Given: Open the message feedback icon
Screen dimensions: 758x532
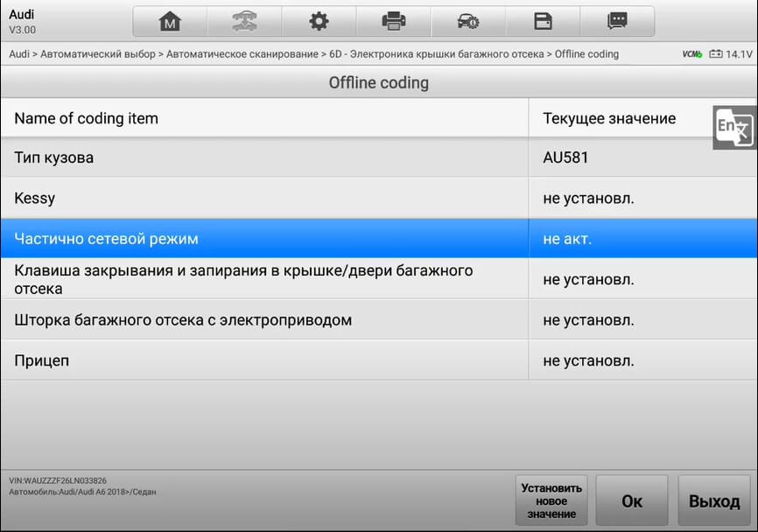Looking at the screenshot, I should pos(617,21).
